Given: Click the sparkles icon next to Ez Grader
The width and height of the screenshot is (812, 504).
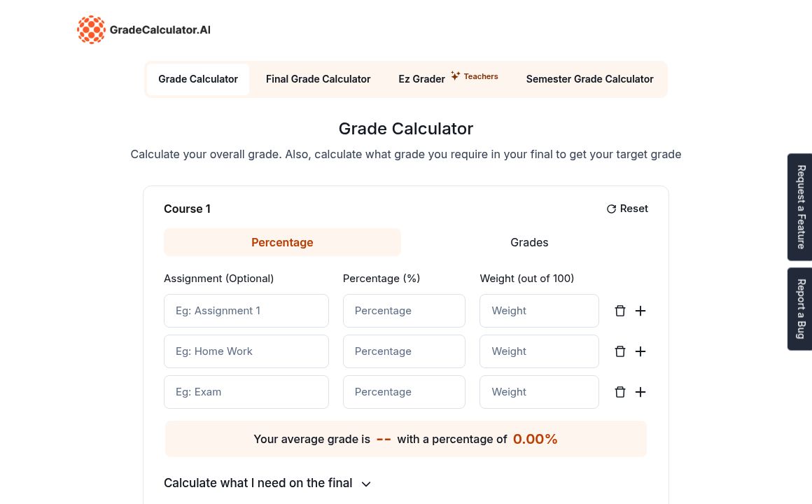Looking at the screenshot, I should tap(455, 76).
